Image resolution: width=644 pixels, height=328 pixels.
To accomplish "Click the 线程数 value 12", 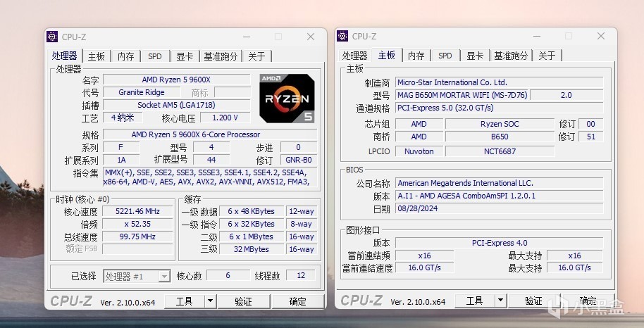I will (x=301, y=275).
